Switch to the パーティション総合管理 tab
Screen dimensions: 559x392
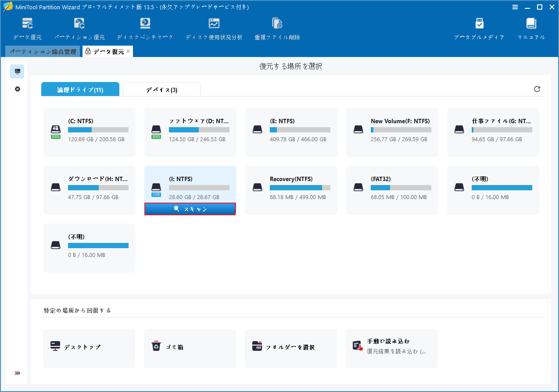pyautogui.click(x=42, y=51)
